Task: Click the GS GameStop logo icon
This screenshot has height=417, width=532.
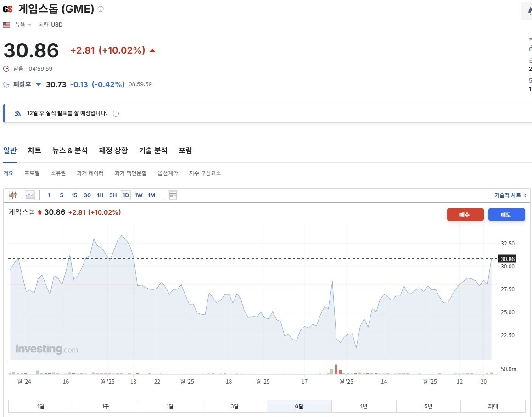Action: (8, 9)
